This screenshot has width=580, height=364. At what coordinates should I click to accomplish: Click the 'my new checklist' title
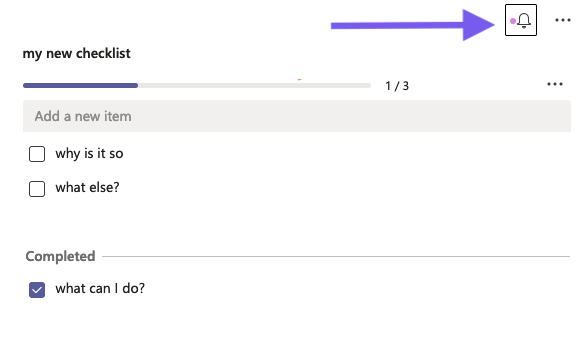pos(77,54)
